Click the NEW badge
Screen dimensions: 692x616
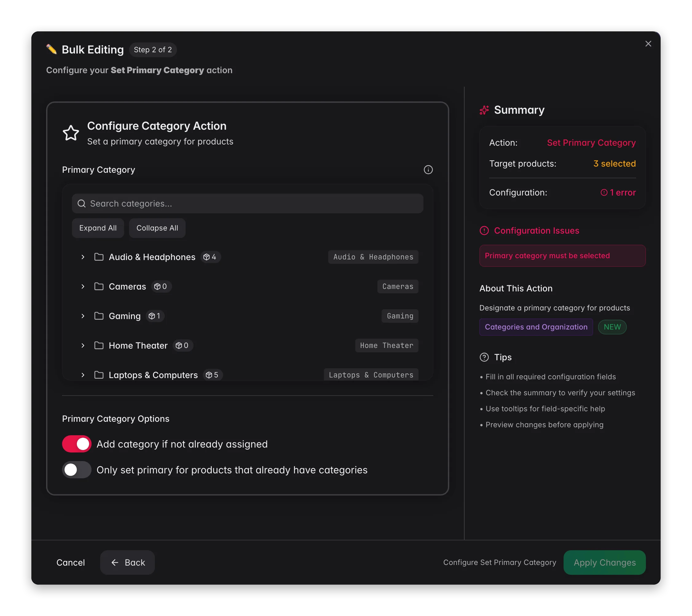612,327
